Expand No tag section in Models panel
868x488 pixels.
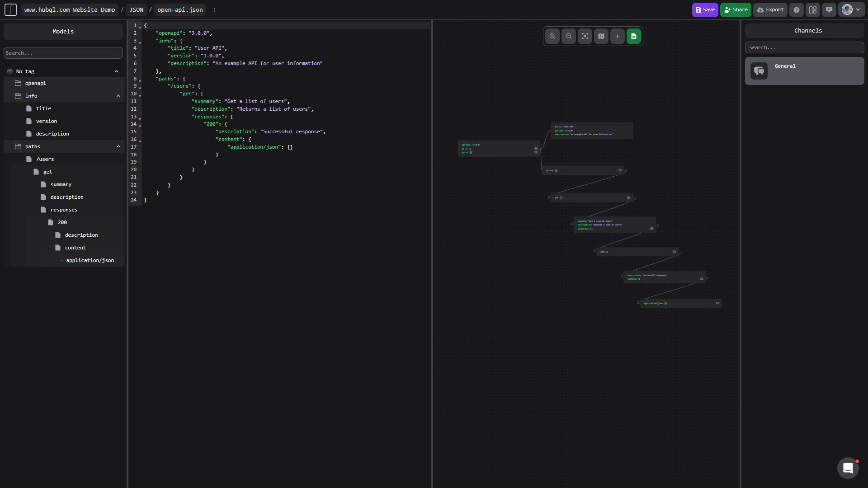(x=117, y=71)
